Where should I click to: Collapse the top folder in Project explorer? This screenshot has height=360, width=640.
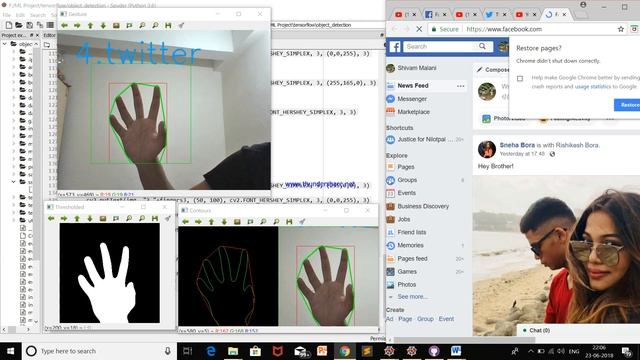point(5,44)
